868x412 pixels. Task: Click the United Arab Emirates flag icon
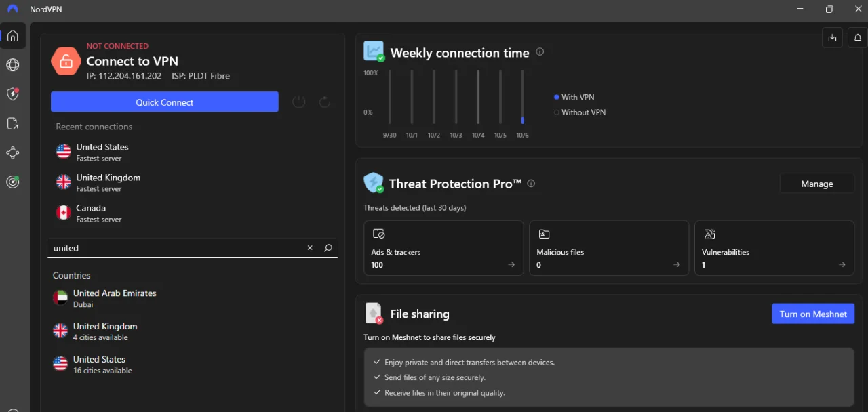60,297
